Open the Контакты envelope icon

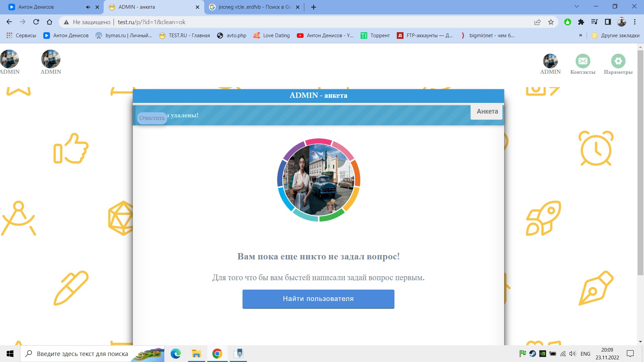tap(583, 61)
